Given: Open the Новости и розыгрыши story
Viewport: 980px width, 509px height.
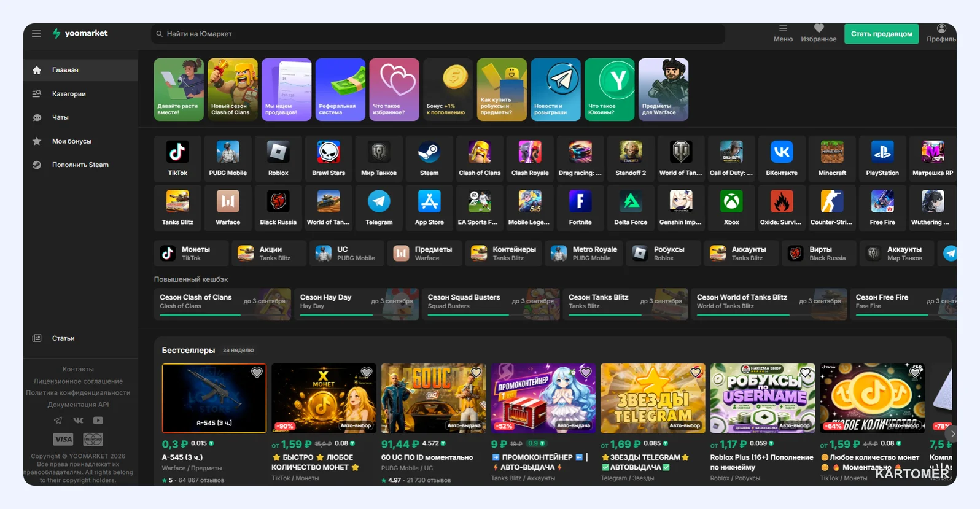Looking at the screenshot, I should pyautogui.click(x=556, y=90).
